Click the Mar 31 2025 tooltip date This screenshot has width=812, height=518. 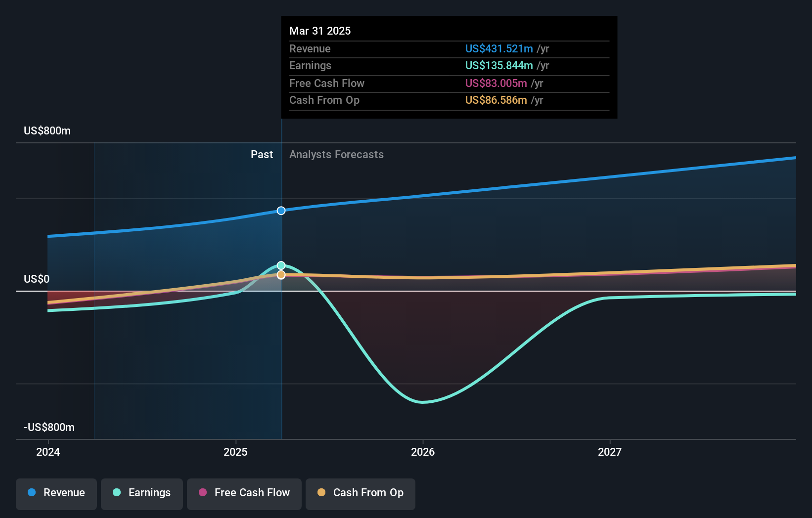click(320, 31)
